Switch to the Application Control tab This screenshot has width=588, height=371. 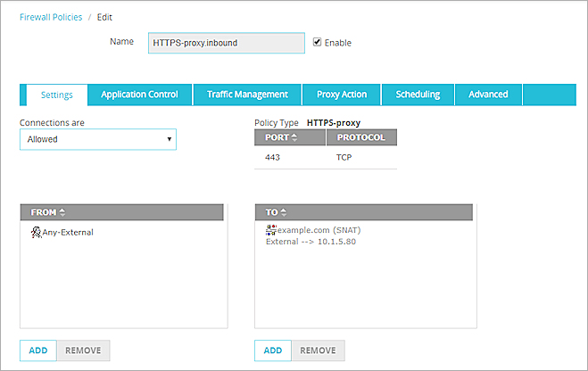[x=139, y=95]
